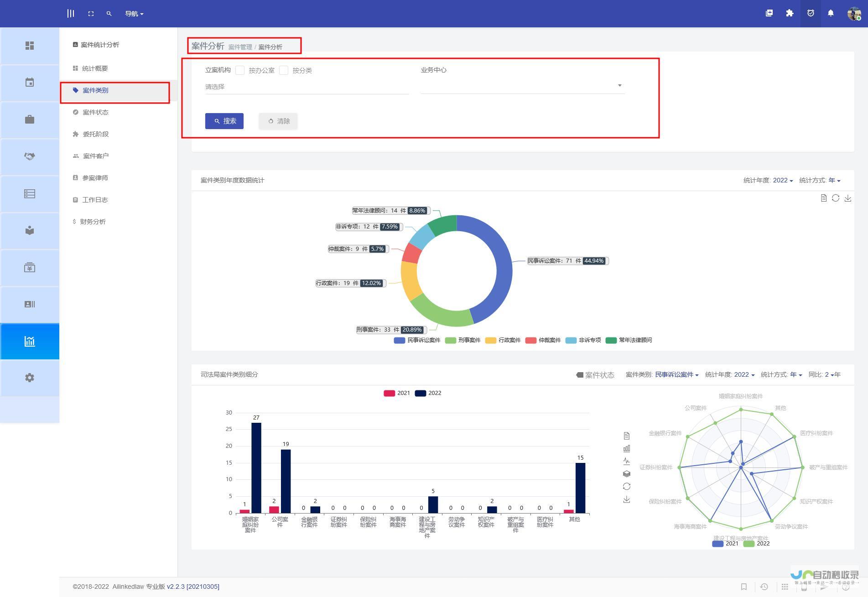Toggle 民事诉讼案件 legend swatch
This screenshot has height=597, width=868.
pos(399,340)
